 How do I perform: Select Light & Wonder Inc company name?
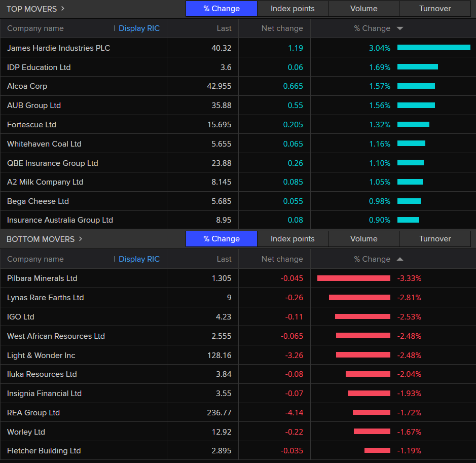pos(41,355)
